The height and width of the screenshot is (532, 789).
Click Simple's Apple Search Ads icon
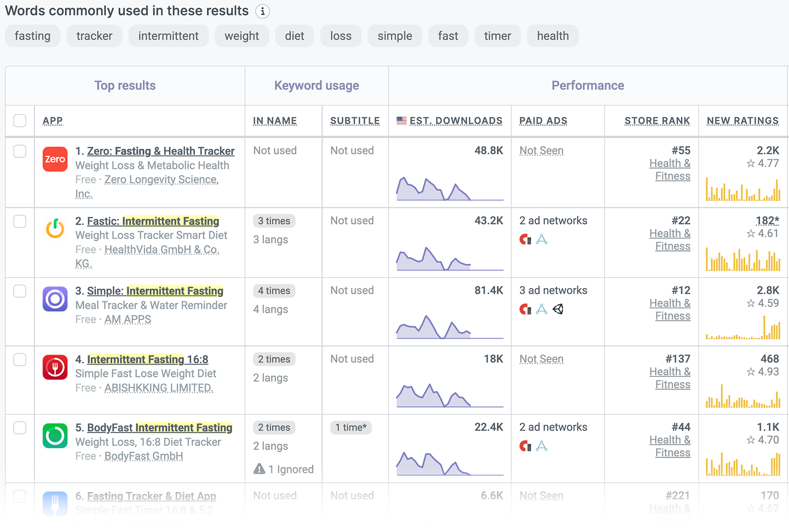pos(541,309)
